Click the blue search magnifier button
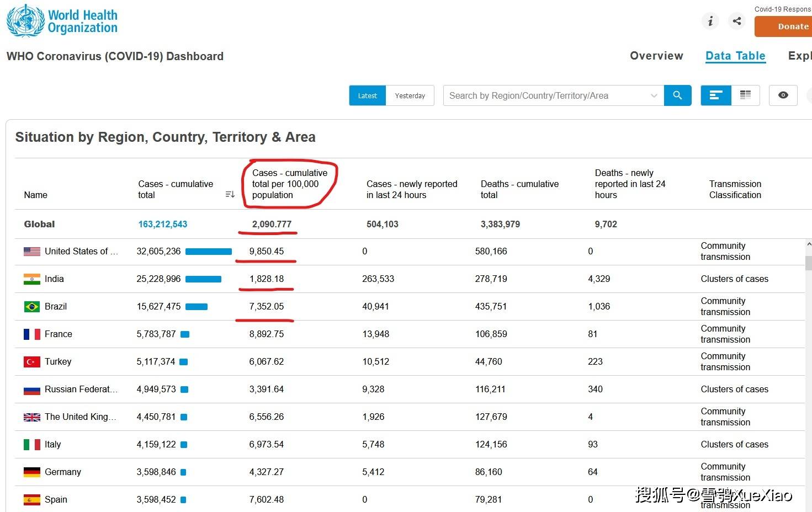812x512 pixels. coord(677,95)
